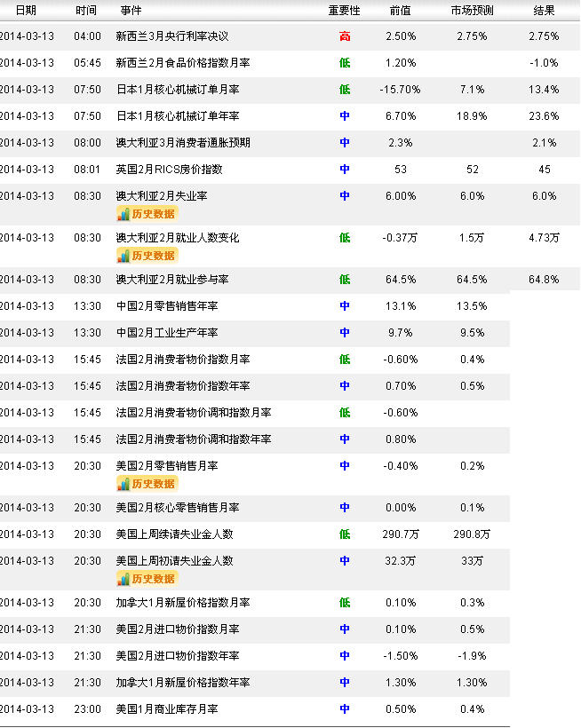The height and width of the screenshot is (728, 581).
Task: Click the time 08:01
Action: [87, 170]
